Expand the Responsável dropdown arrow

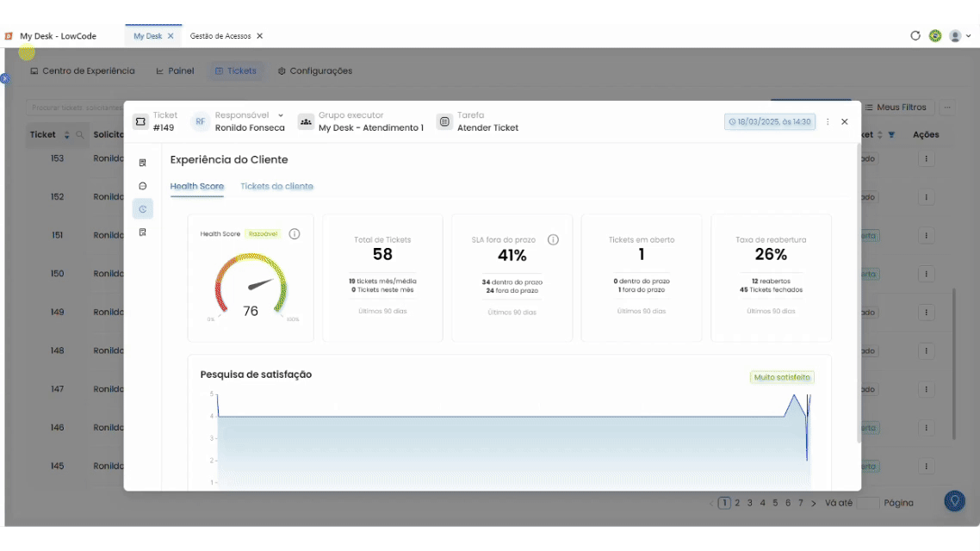pyautogui.click(x=281, y=115)
